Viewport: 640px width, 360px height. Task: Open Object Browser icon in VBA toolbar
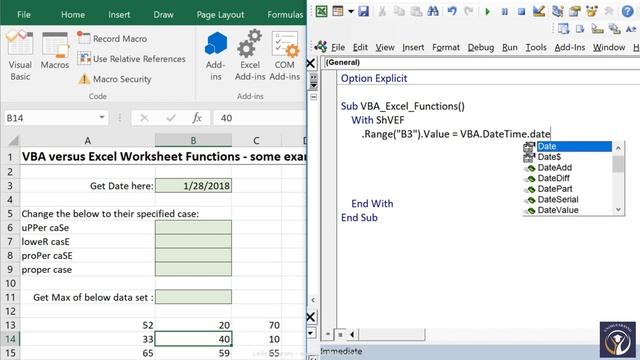pyautogui.click(x=591, y=11)
